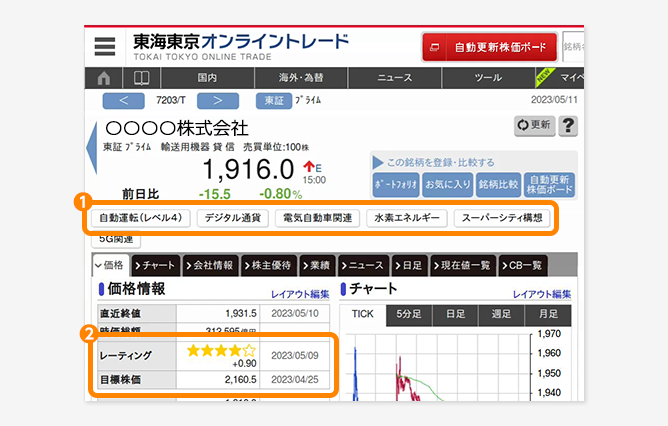
Task: Switch to the 価格 tab
Action: [111, 265]
